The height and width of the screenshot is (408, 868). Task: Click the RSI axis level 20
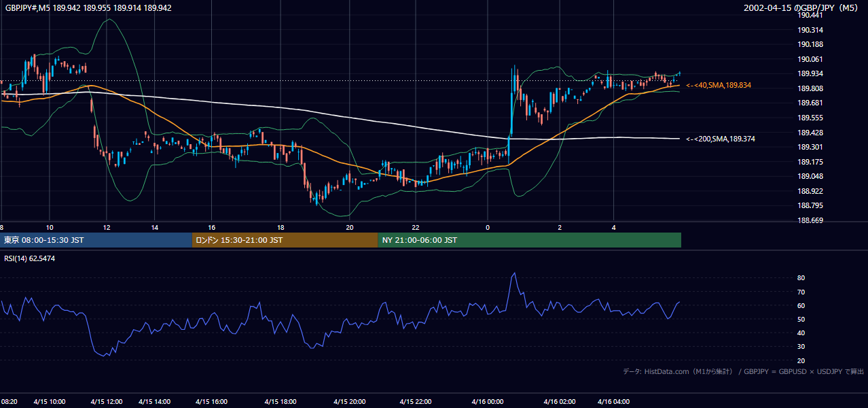click(x=801, y=360)
